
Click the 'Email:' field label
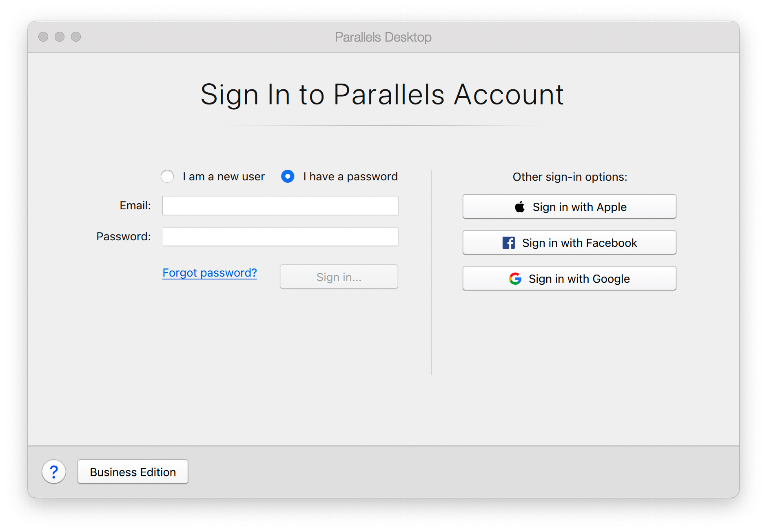click(135, 206)
